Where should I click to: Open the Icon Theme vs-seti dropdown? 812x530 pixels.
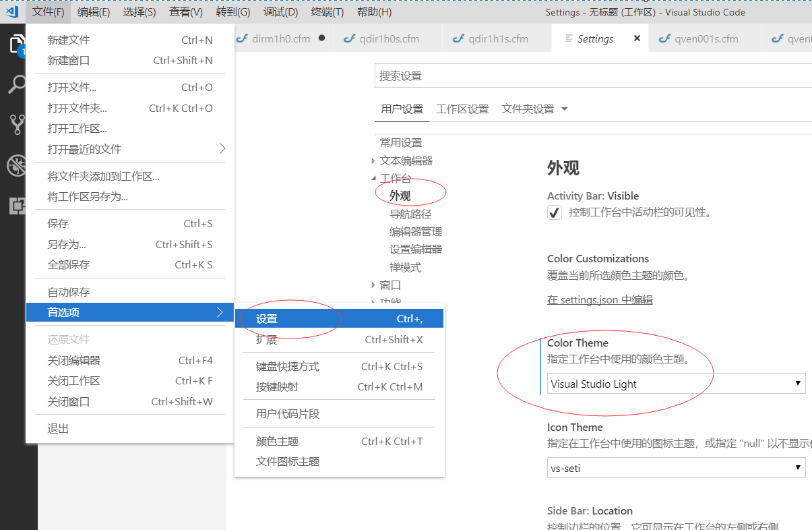point(676,467)
